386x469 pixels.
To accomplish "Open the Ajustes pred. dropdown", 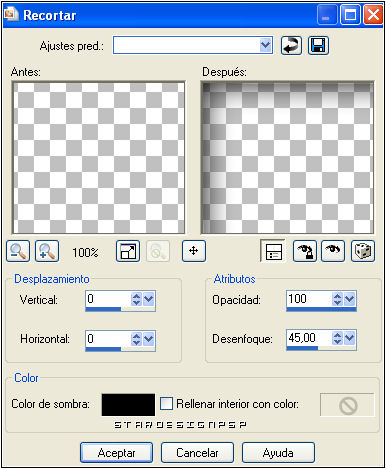I will tap(265, 45).
